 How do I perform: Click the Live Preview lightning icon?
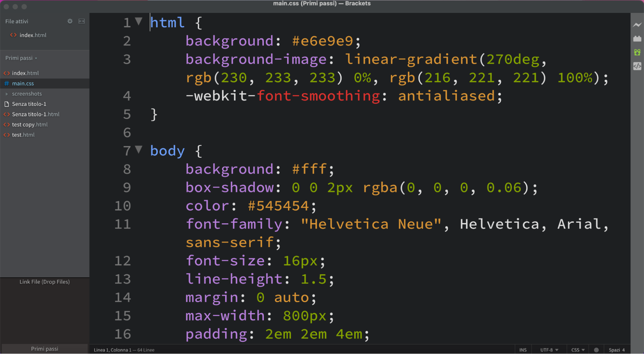click(x=637, y=25)
